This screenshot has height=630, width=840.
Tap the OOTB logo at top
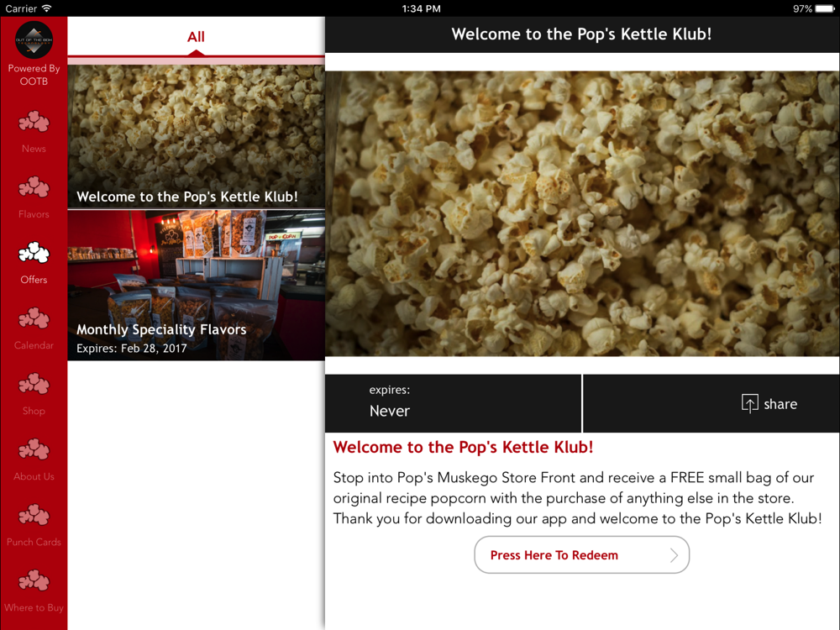coord(34,40)
